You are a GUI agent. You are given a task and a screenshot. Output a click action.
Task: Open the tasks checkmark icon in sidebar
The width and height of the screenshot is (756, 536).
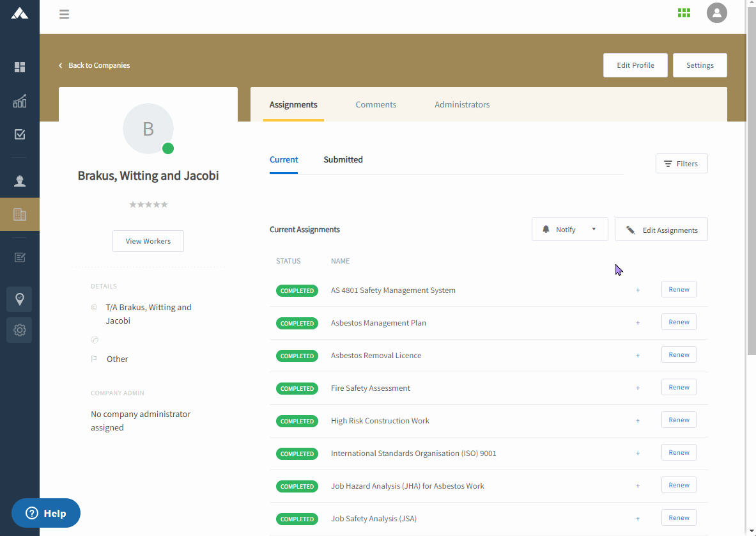point(19,134)
